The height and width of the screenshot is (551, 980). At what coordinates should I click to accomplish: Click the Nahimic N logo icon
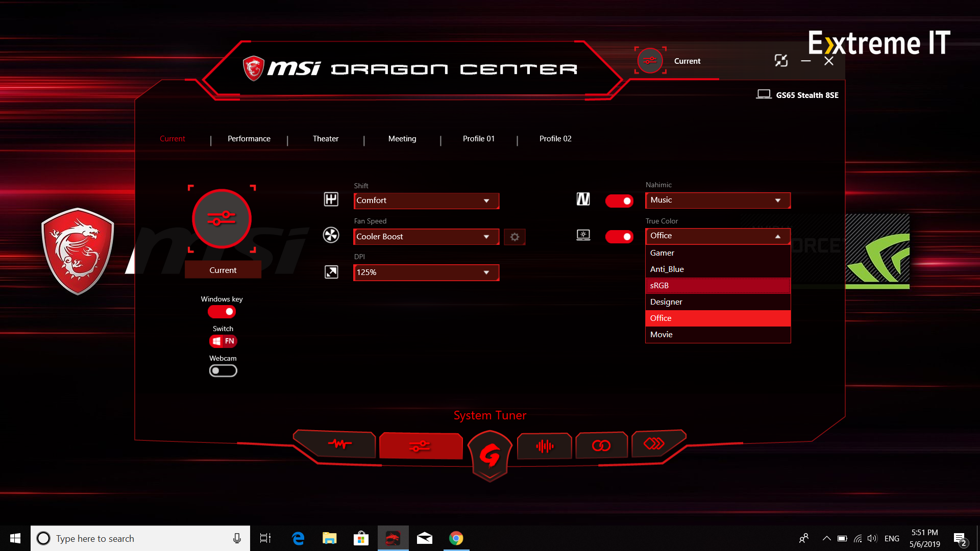pos(583,199)
